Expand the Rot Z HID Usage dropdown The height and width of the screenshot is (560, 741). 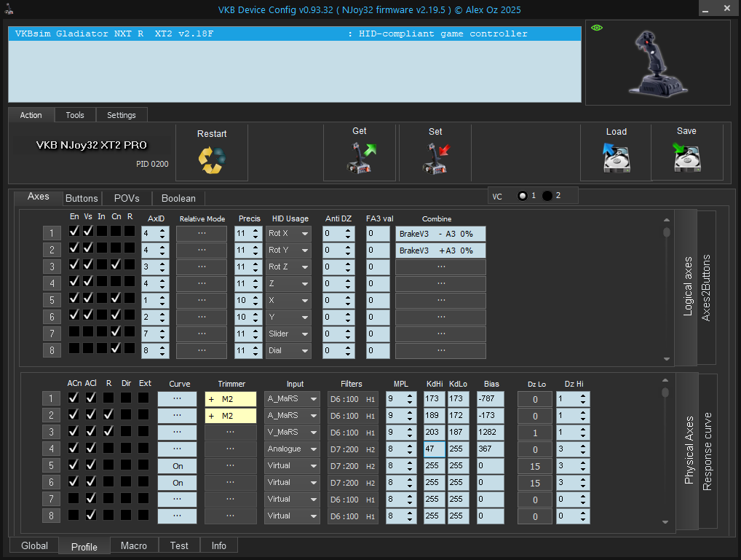[x=288, y=267]
